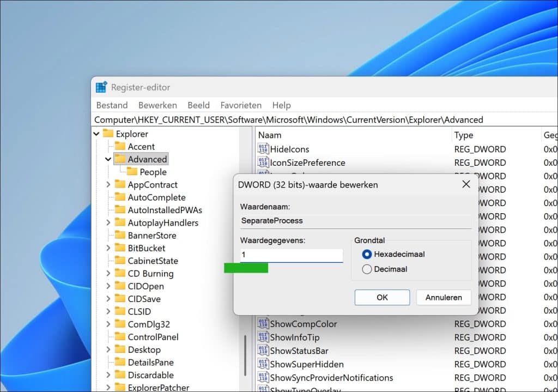
Task: Click the ShowSuperHidden DWORD value icon
Action: [x=263, y=364]
